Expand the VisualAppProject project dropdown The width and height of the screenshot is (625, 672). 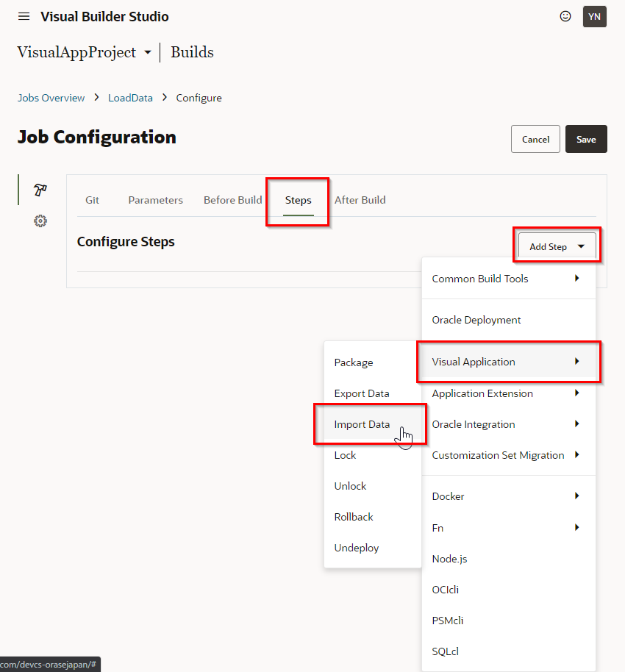[x=148, y=53]
